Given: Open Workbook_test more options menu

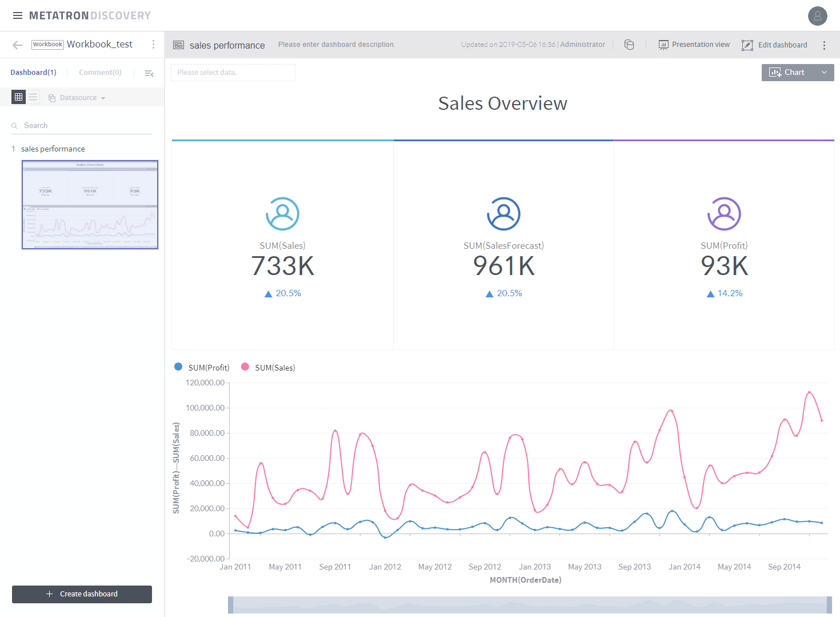Looking at the screenshot, I should tap(153, 45).
